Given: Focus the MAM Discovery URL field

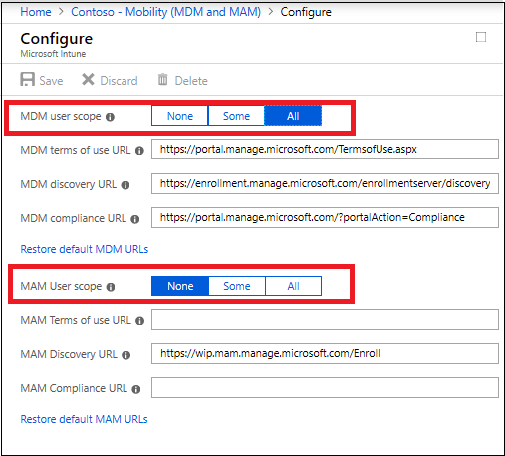Looking at the screenshot, I should pos(325,353).
